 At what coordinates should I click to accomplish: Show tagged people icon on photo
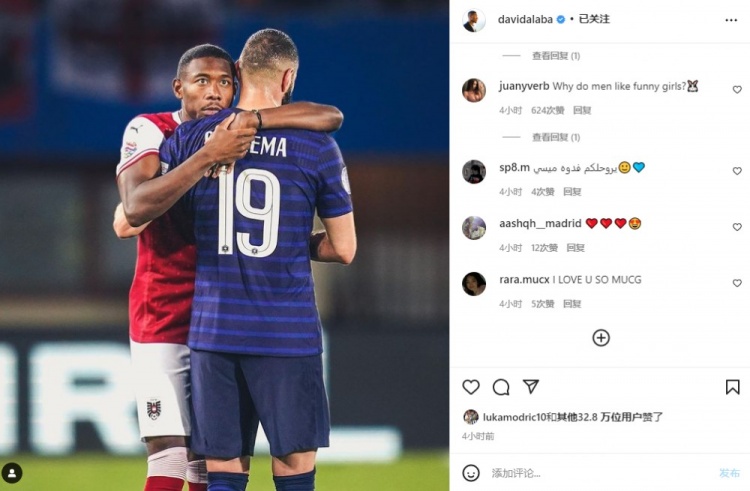pos(12,473)
